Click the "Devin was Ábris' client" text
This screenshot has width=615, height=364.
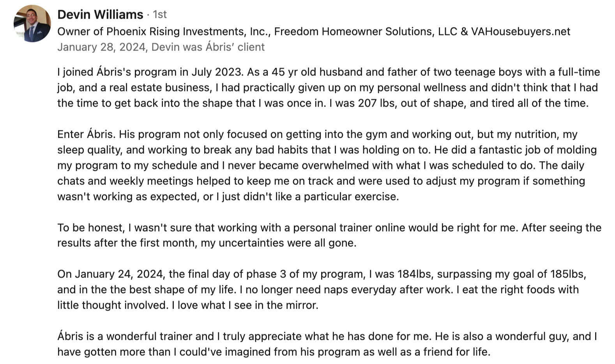tap(208, 47)
